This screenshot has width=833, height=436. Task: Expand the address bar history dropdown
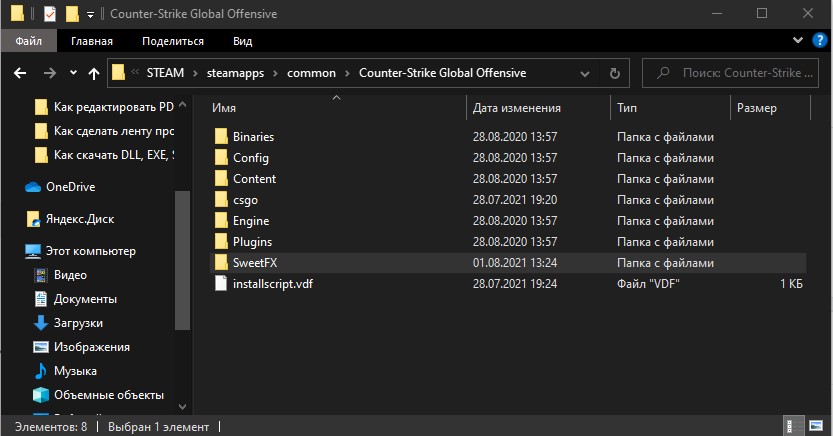click(585, 73)
